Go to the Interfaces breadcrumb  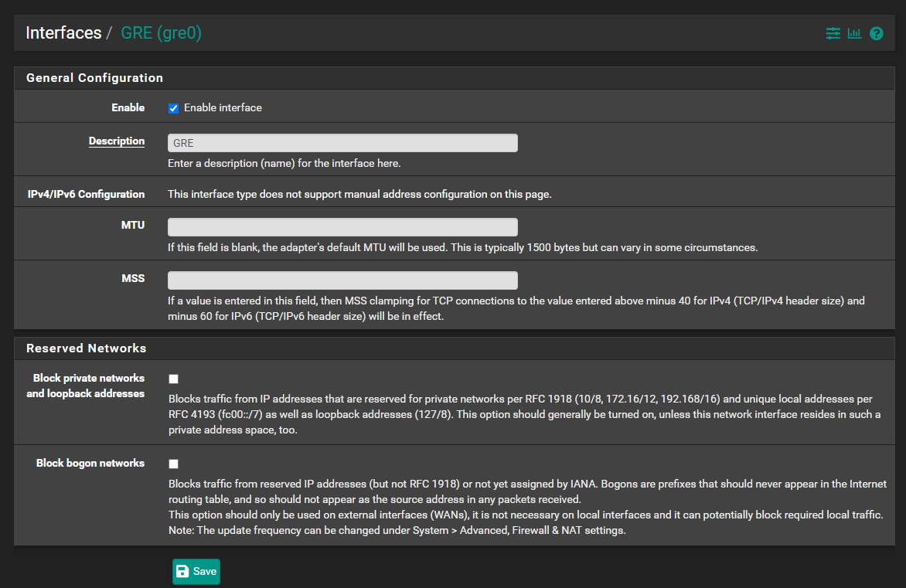click(x=63, y=33)
